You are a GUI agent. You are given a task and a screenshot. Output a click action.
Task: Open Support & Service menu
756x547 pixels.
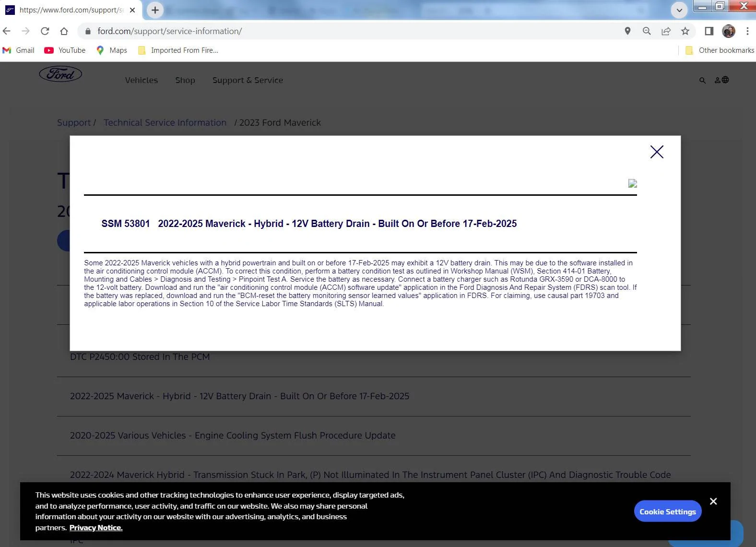(x=248, y=80)
